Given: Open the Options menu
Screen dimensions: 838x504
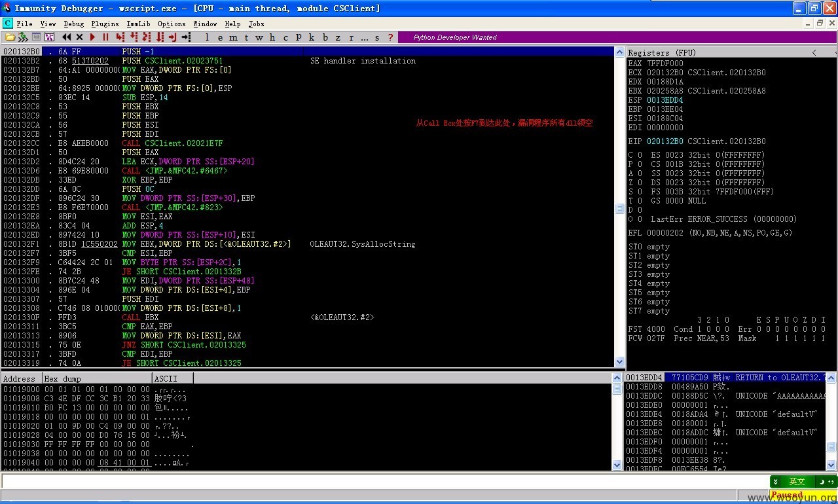Looking at the screenshot, I should pos(172,24).
